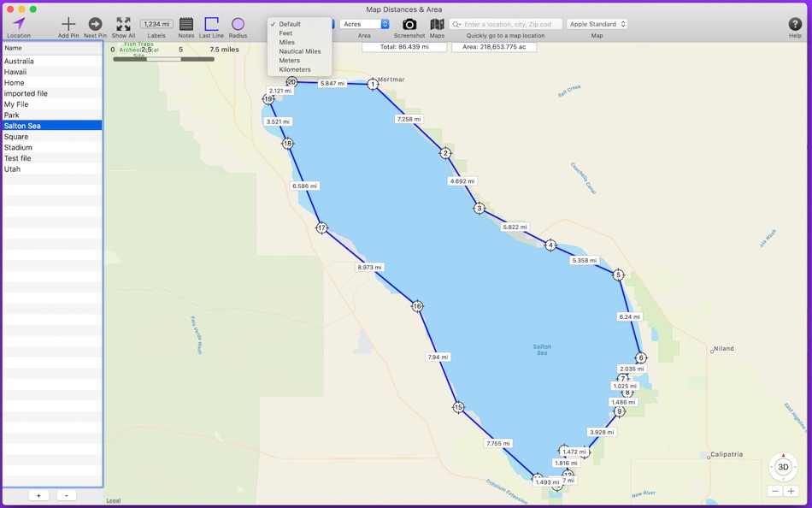Click pin marker 1 near Mortmar
812x508 pixels.
[373, 84]
